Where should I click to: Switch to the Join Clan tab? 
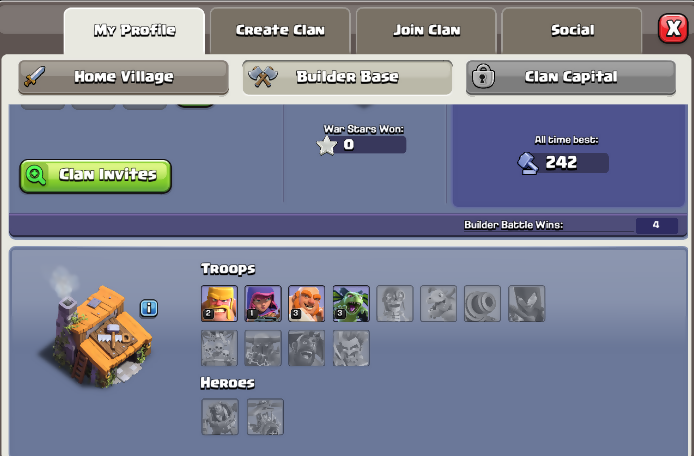[x=426, y=30]
